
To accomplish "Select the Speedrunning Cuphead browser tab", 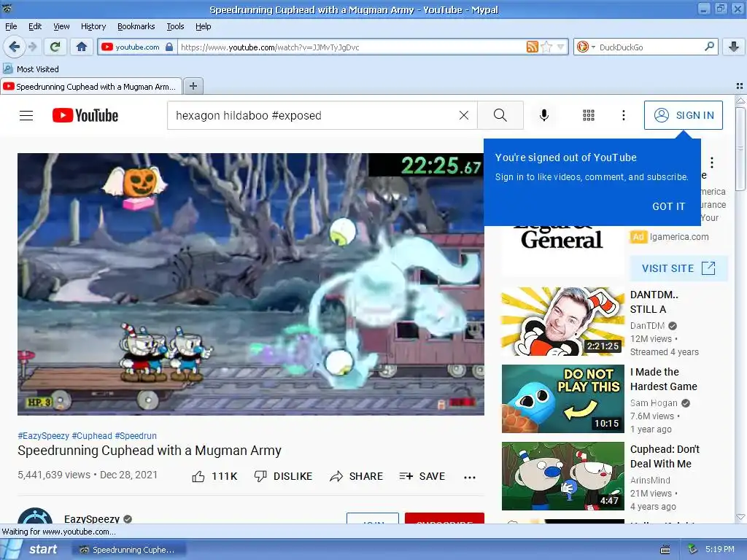I will click(91, 86).
